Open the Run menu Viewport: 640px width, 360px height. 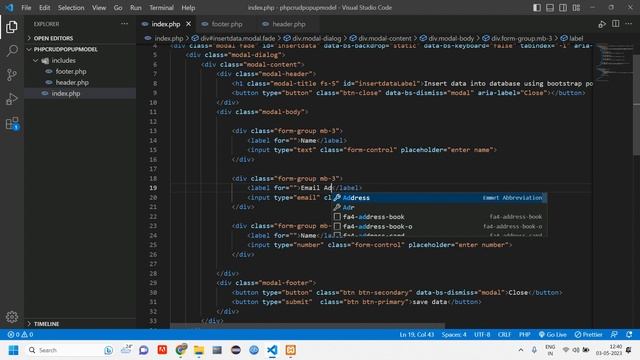pos(136,8)
